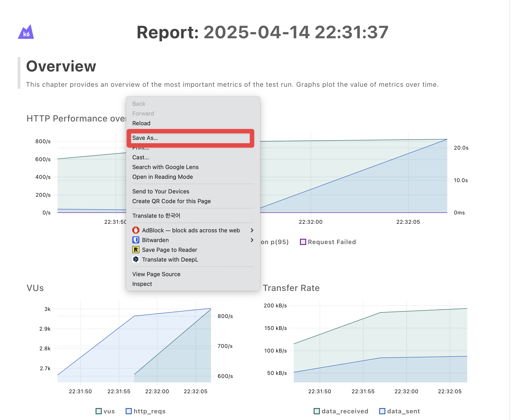
Task: Select Inspect from the context menu
Action: [142, 284]
